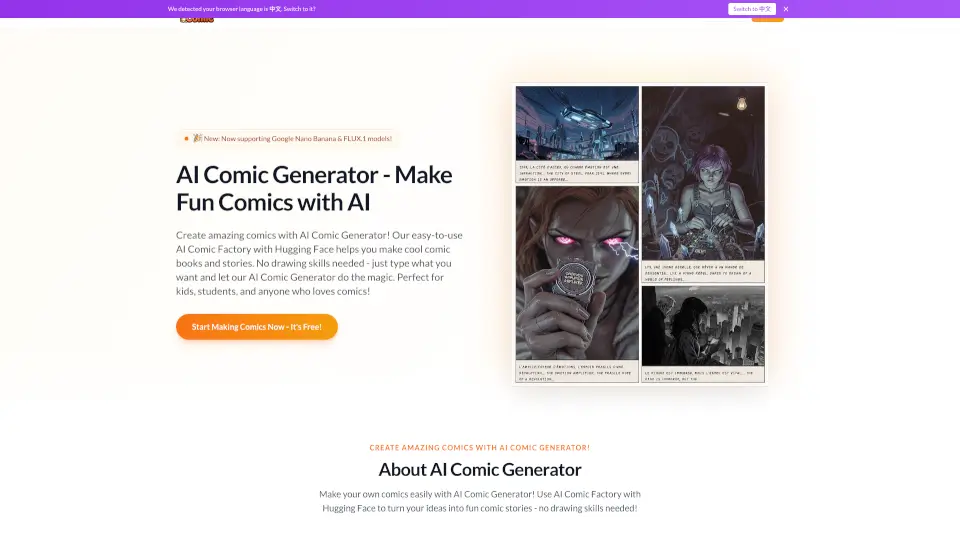Click the Nano Banana & FLUX.1 announcement badge
The image size is (960, 540).
(288, 138)
